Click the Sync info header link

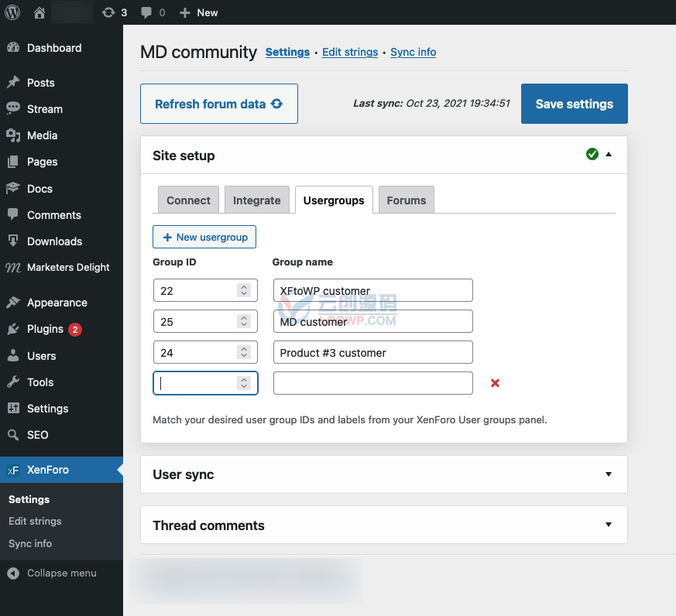[x=413, y=52]
